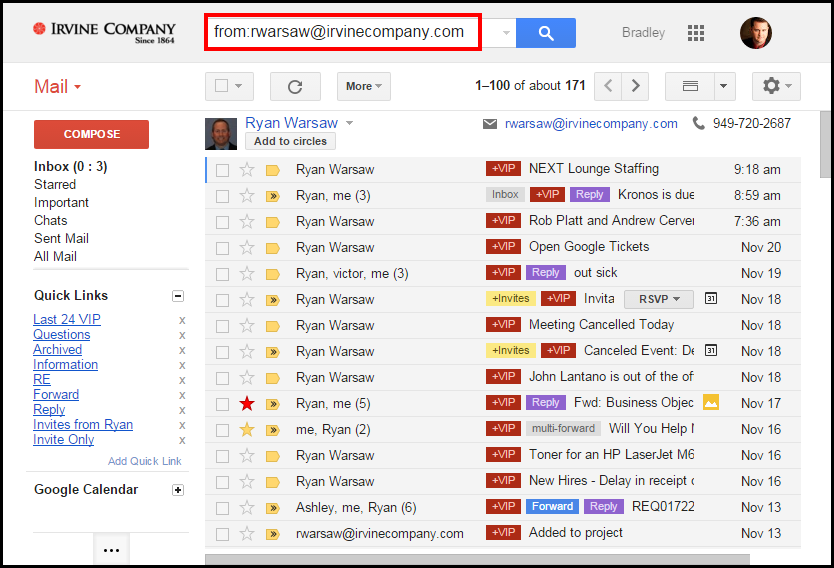
Task: Open the select-all checkbox dropdown
Action: coord(239,86)
